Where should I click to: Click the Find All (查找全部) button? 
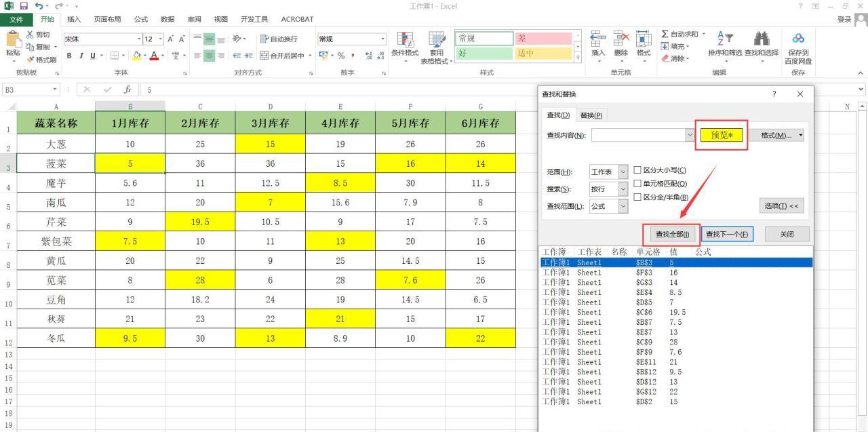tap(671, 234)
